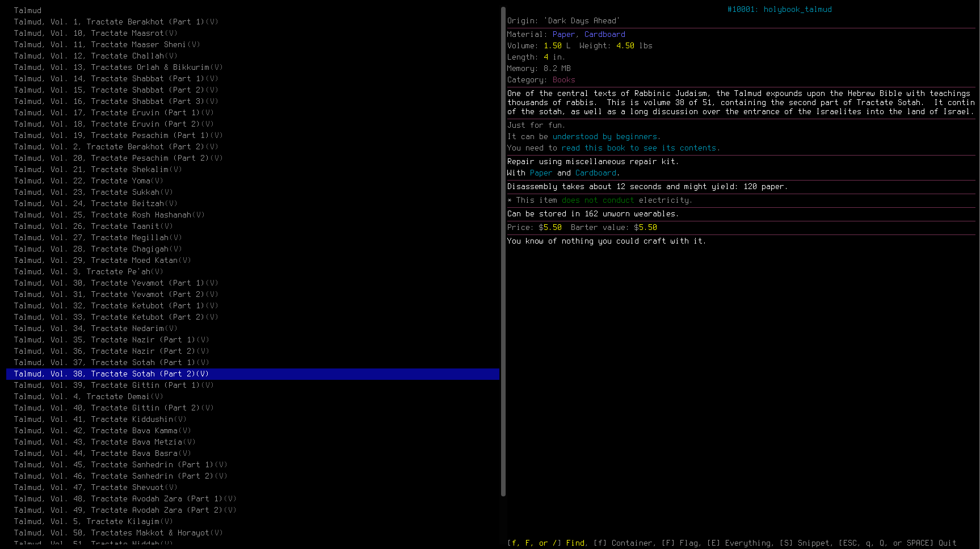Pick Vol. 27, Tractate Megillah
The width and height of the screenshot is (980, 549).
tap(98, 237)
